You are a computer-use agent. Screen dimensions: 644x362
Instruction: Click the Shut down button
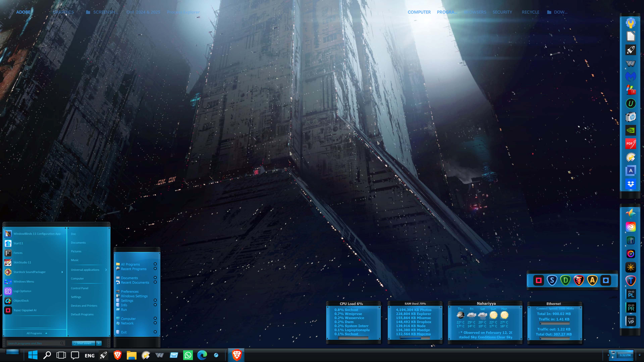(84, 343)
